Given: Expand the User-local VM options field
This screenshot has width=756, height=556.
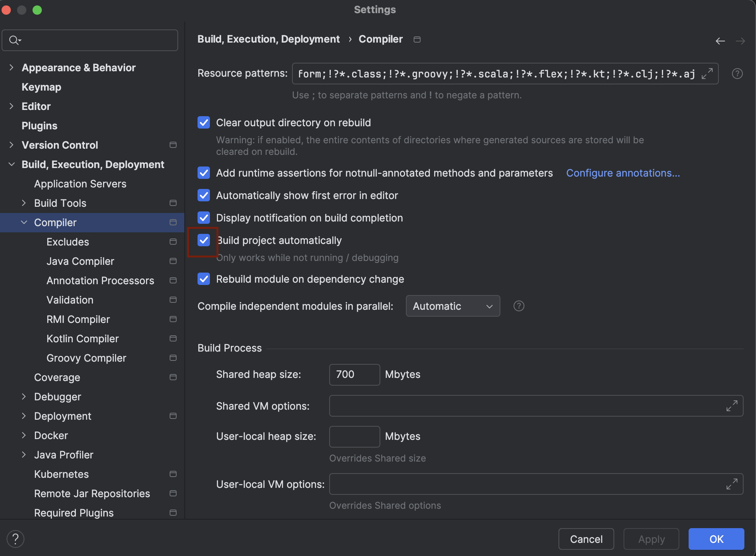Looking at the screenshot, I should (x=731, y=484).
